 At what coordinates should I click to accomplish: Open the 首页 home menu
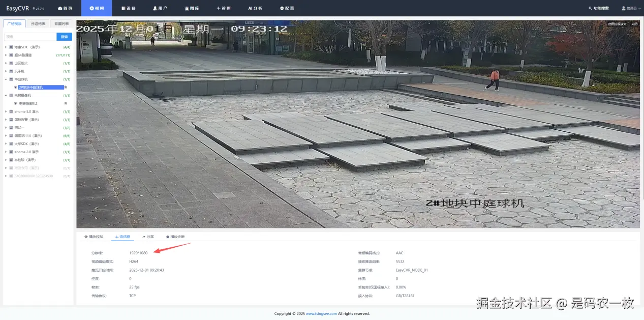coord(65,8)
